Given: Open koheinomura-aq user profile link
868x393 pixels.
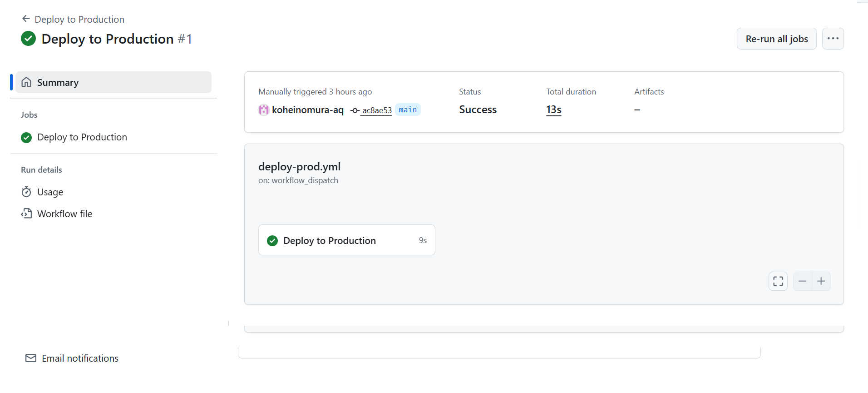Looking at the screenshot, I should click(307, 110).
